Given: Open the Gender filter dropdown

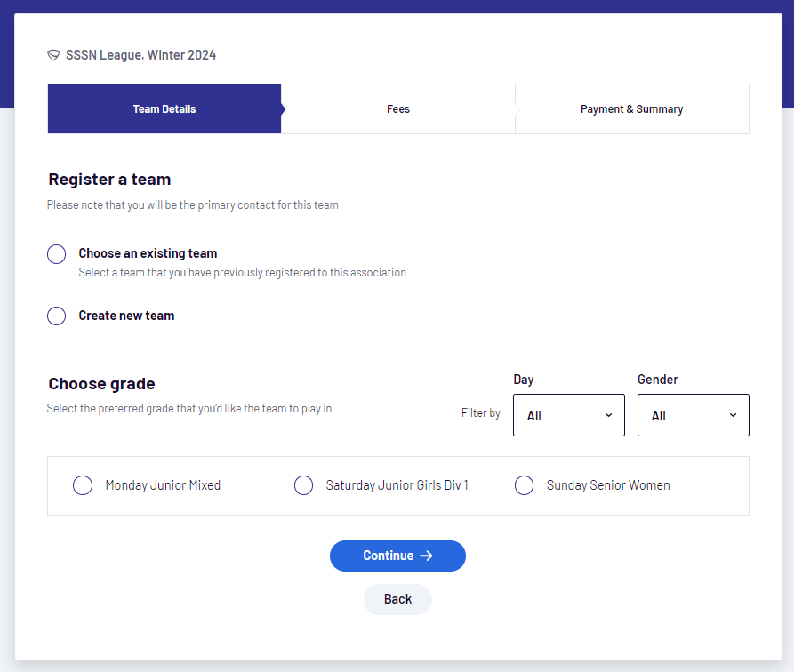Looking at the screenshot, I should (694, 415).
